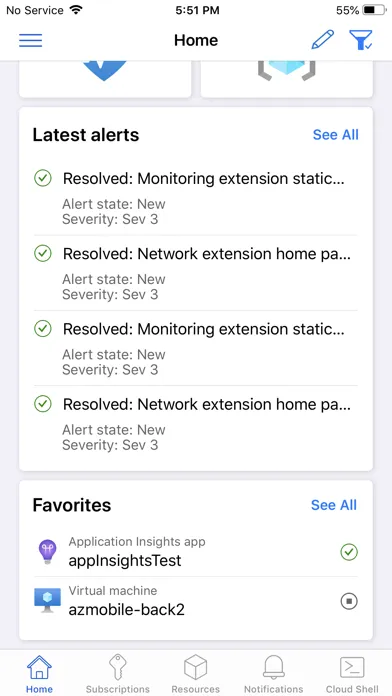Tap the Virtual machine monitor icon
Screen dimensions: 392x696
click(x=47, y=601)
